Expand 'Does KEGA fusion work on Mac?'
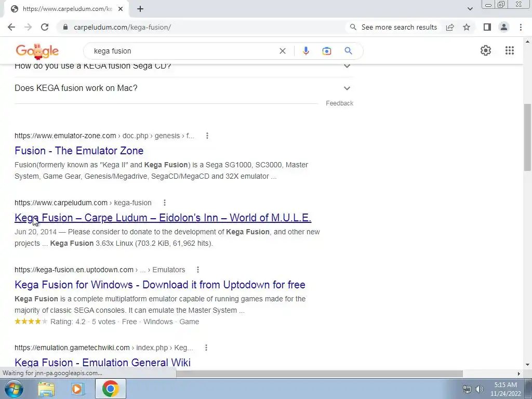 click(x=184, y=88)
